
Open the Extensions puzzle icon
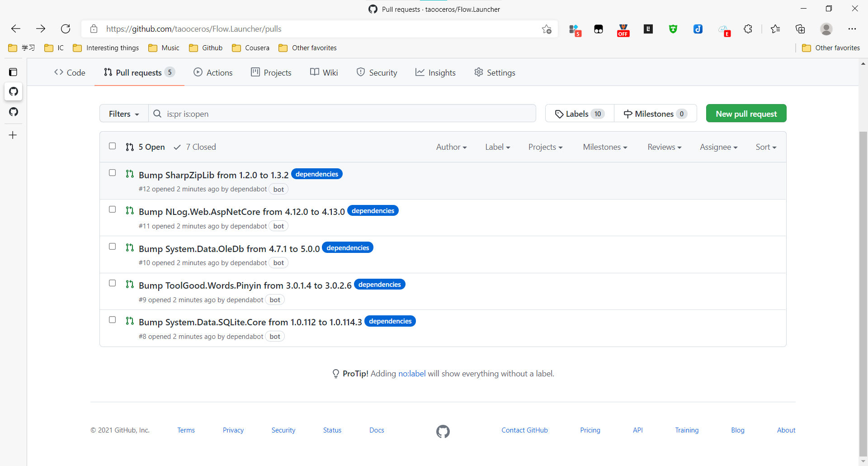[748, 29]
